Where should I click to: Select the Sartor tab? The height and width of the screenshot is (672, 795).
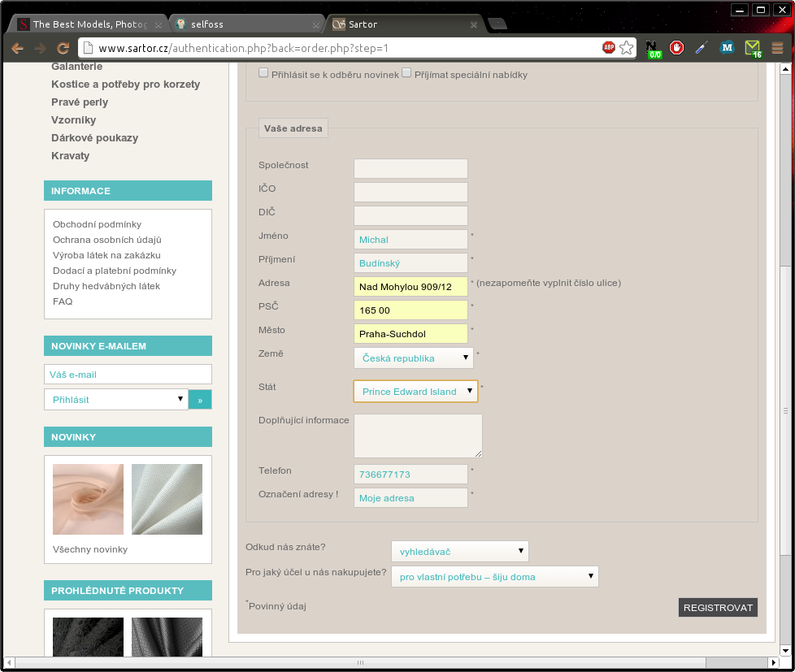coord(403,24)
